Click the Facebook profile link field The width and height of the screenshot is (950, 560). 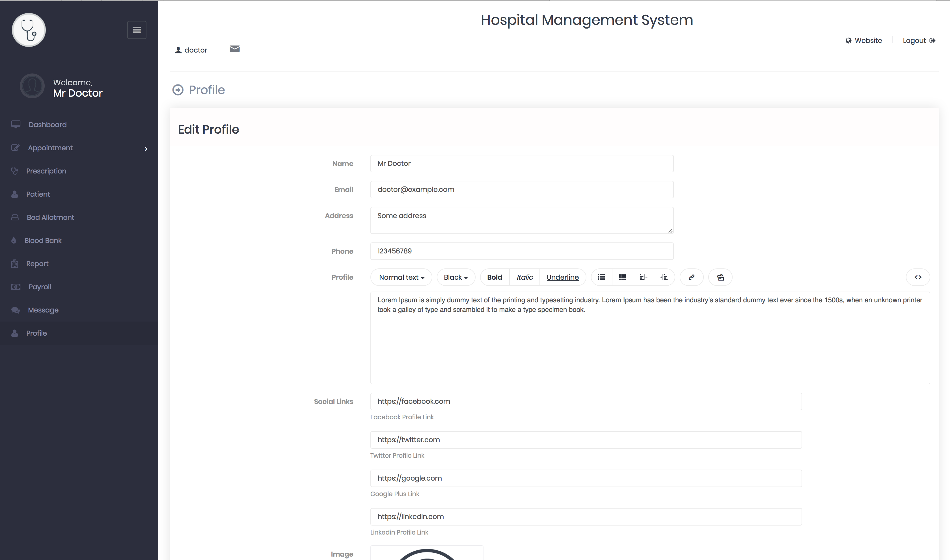pos(586,401)
